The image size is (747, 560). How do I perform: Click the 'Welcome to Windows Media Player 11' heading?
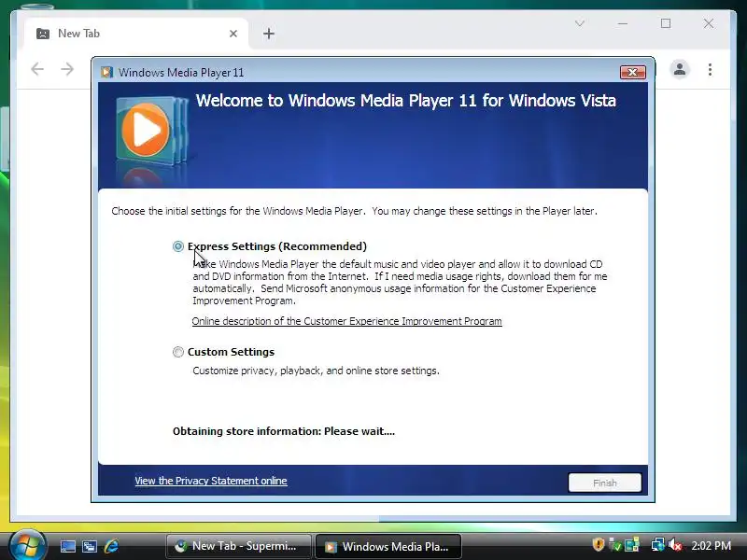(x=406, y=101)
